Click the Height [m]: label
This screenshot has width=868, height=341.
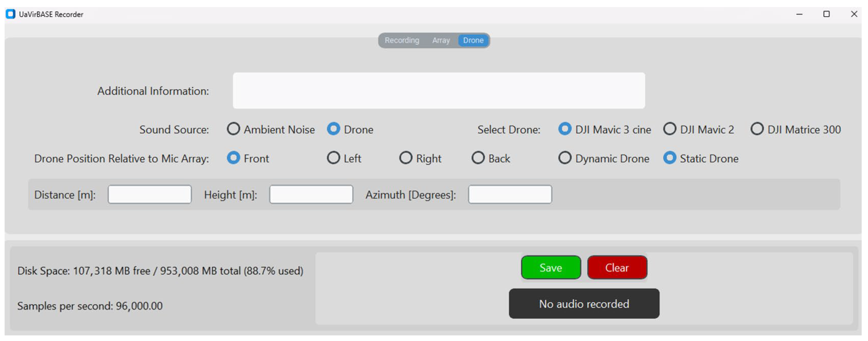click(230, 195)
